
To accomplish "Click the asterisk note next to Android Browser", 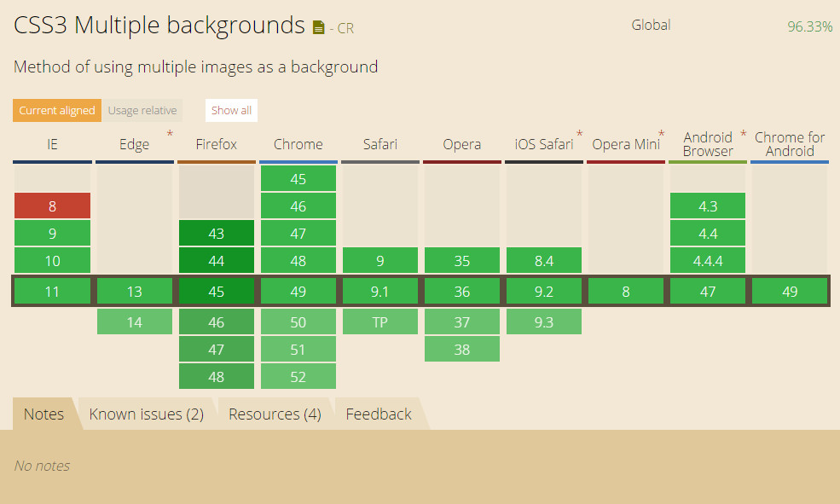I will 743,134.
